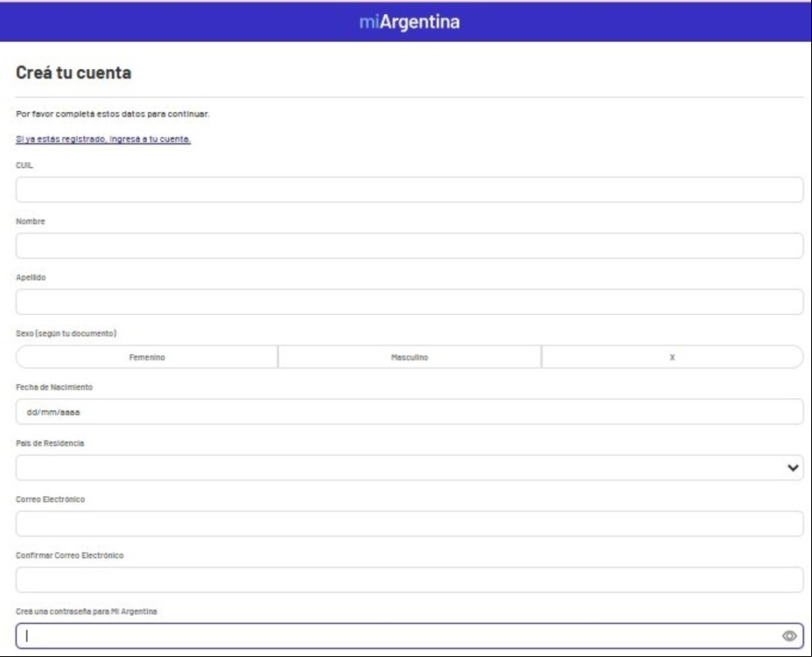This screenshot has height=657, width=812.
Task: Open the 'Si ya estás registrado' login link
Action: pos(103,139)
